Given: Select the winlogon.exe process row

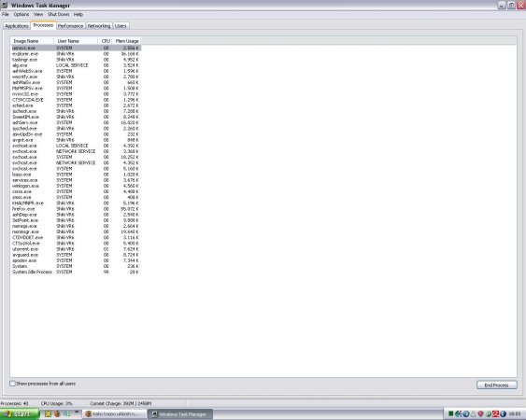Looking at the screenshot, I should pos(76,186).
